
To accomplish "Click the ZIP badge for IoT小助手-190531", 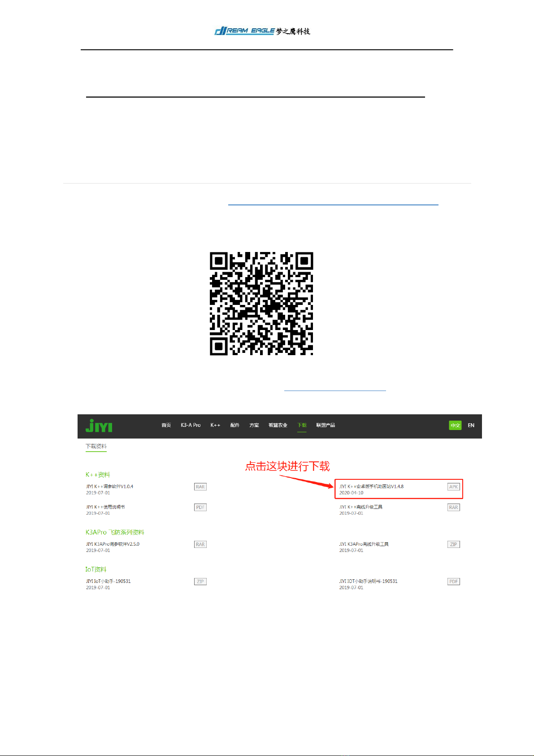I will coord(200,582).
